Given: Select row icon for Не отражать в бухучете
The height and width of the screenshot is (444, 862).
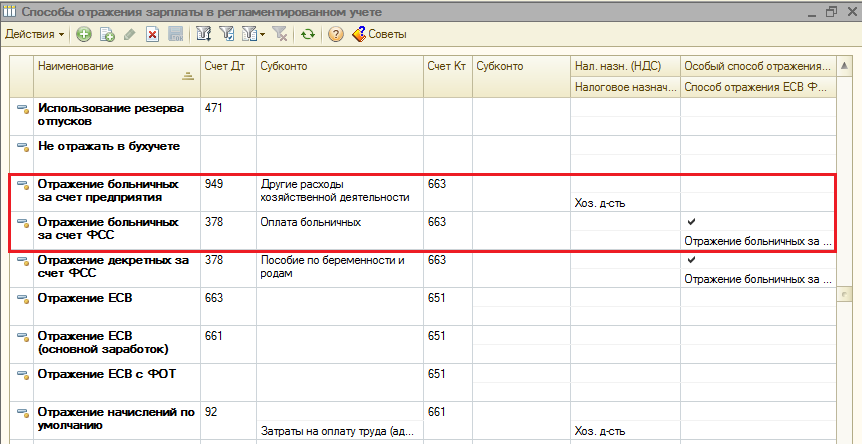Looking at the screenshot, I should tap(23, 147).
